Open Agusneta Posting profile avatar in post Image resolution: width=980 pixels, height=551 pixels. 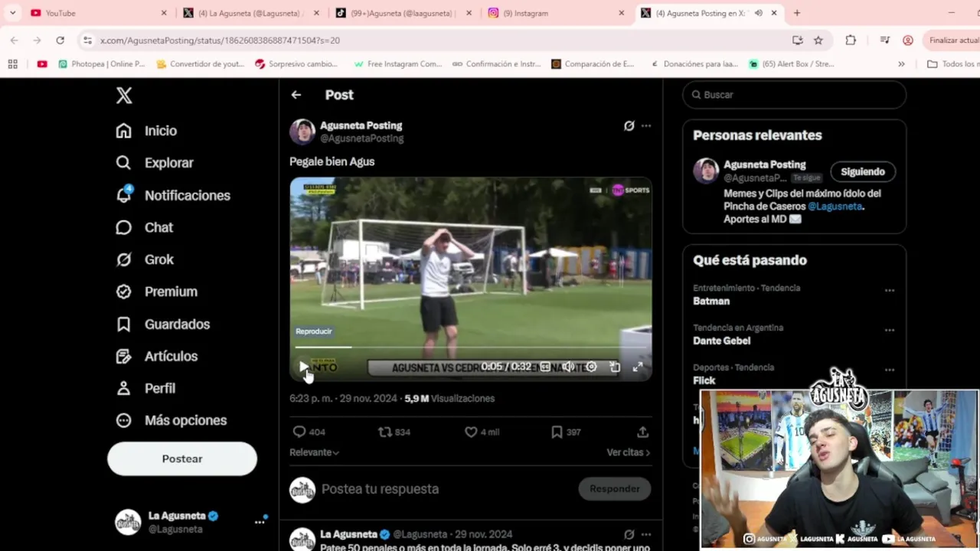coord(302,132)
